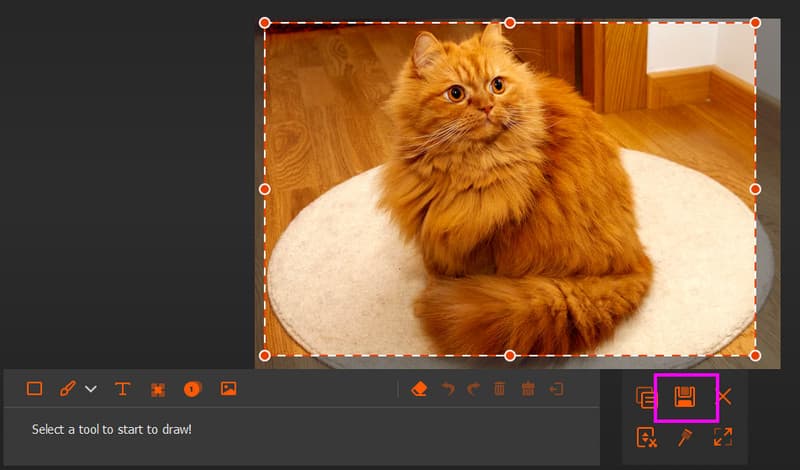Expand capture to full screen
Screen dimensions: 800x470
(x=723, y=437)
